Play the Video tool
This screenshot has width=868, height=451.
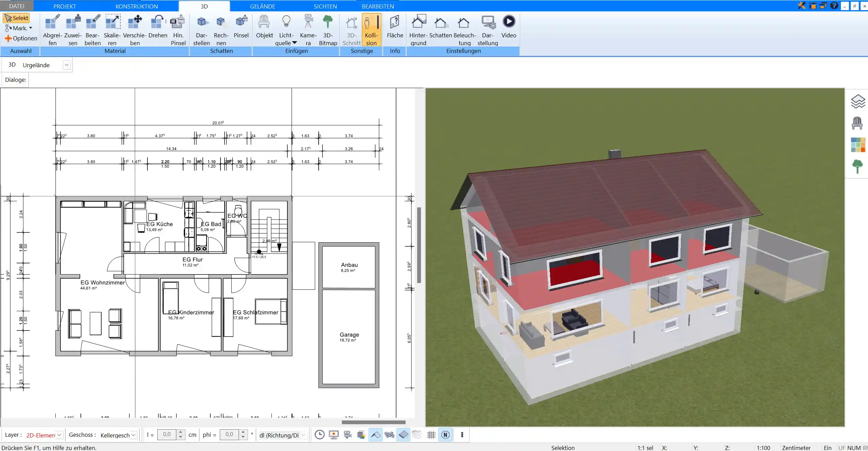coord(509,26)
